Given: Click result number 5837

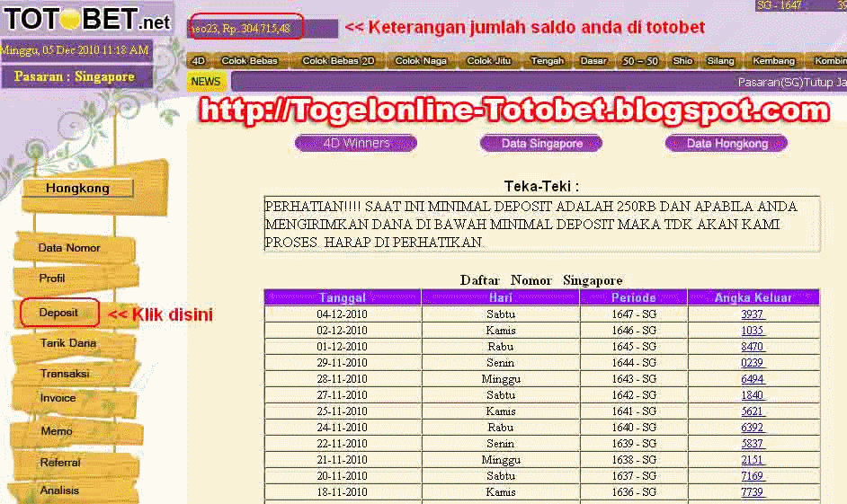Looking at the screenshot, I should pos(753,444).
